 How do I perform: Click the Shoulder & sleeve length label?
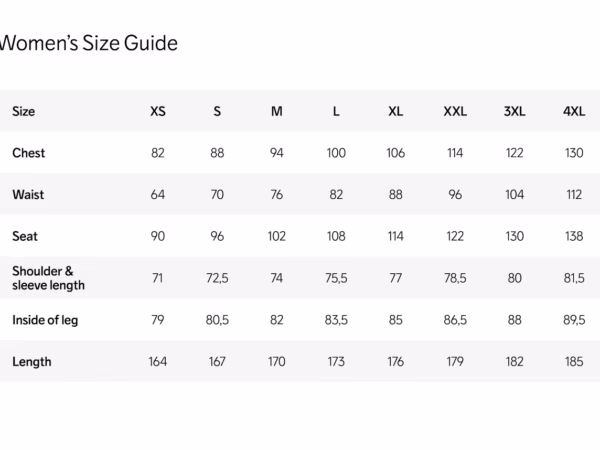point(48,278)
